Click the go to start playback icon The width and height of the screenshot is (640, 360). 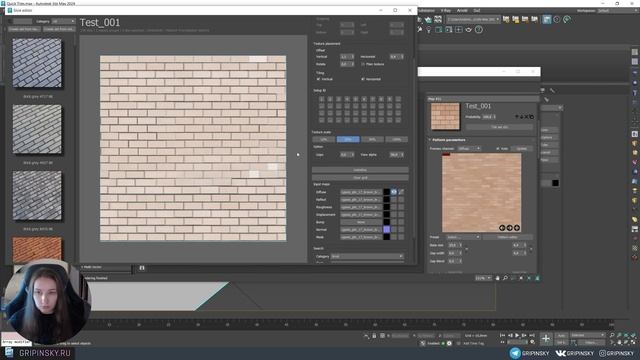point(502,335)
